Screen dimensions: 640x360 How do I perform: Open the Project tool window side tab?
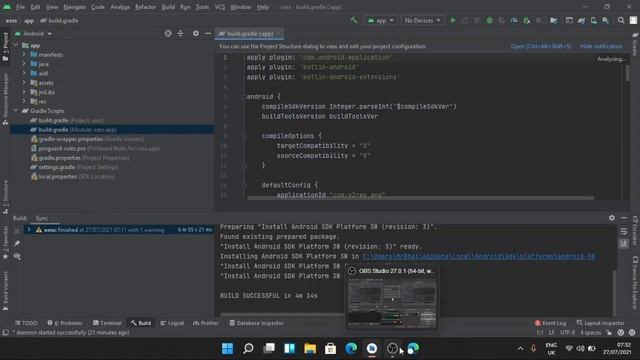pos(5,47)
